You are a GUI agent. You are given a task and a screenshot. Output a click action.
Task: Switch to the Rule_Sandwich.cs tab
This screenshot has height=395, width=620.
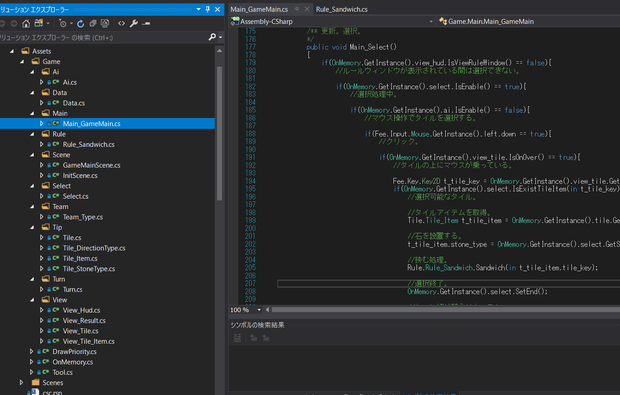(342, 9)
